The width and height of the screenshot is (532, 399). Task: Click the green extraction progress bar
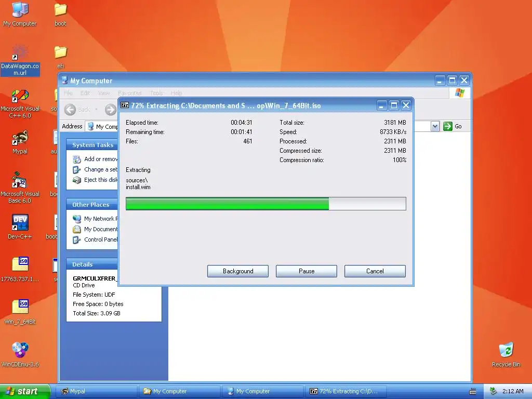click(x=265, y=204)
